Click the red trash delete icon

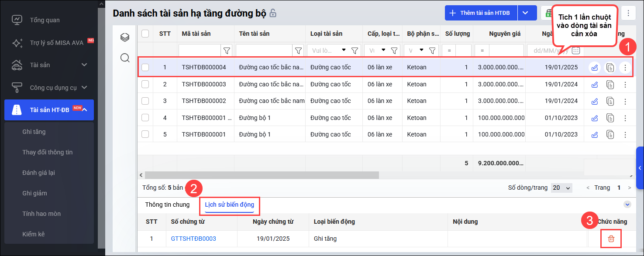[611, 239]
